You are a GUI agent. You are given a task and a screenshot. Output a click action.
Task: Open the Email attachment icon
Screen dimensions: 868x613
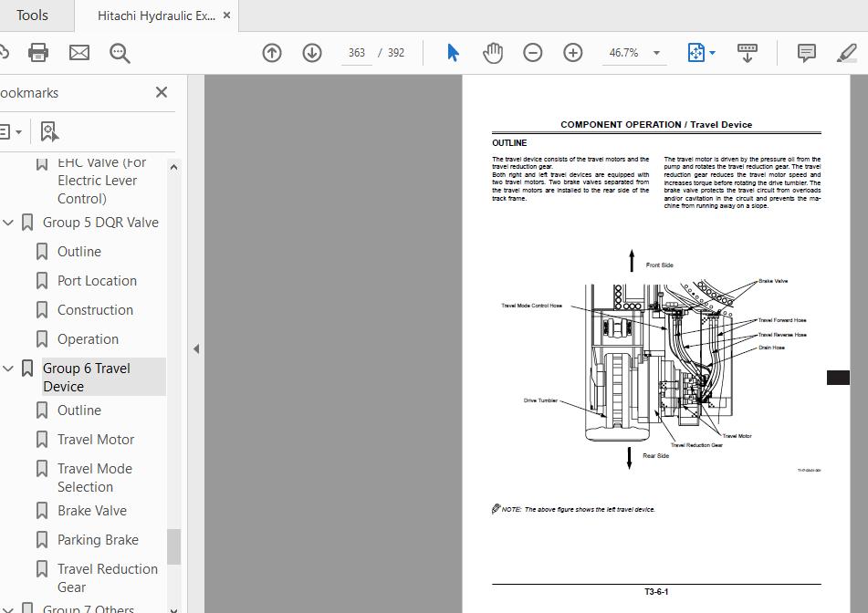(x=78, y=52)
